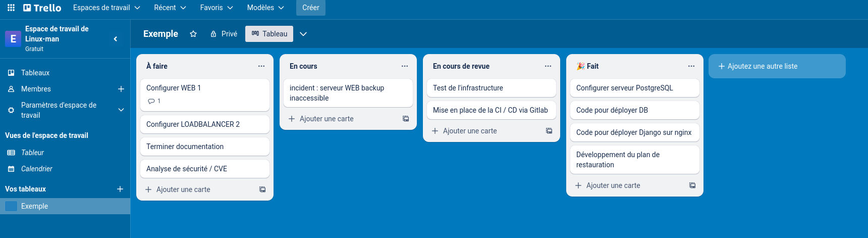Click the Créer button

click(x=311, y=8)
